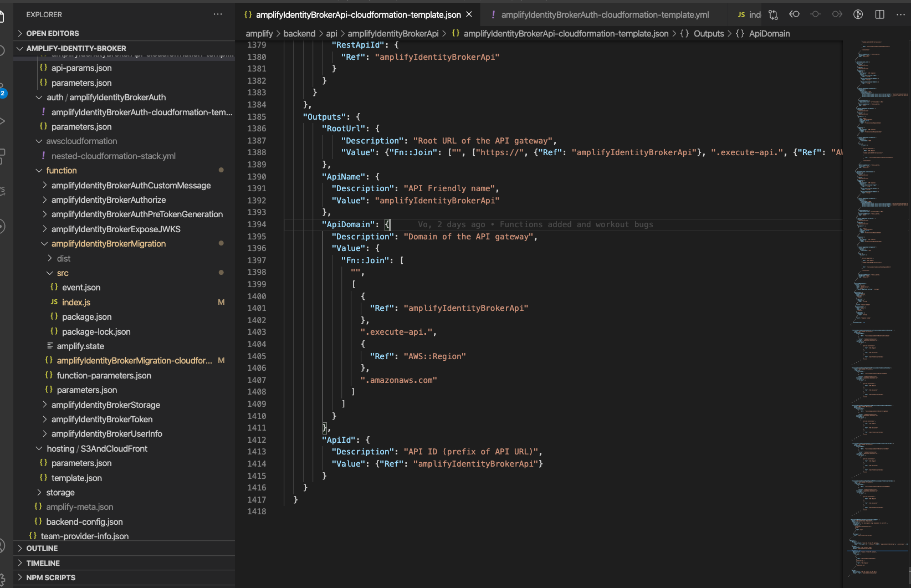Viewport: 911px width, 588px height.
Task: Open amplify-meta.json in the explorer
Action: tap(80, 507)
